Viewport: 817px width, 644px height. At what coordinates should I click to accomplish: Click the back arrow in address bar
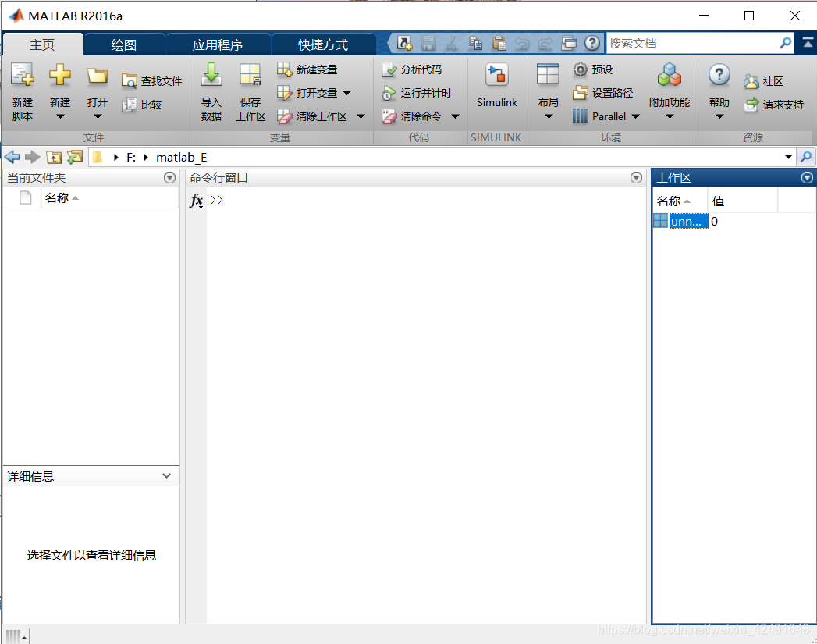12,157
